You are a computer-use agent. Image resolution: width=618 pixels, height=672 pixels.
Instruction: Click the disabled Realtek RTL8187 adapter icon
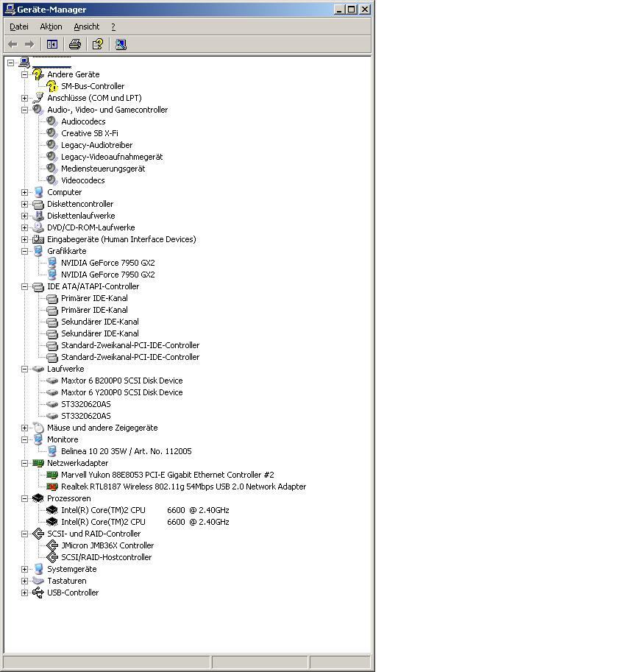(51, 487)
